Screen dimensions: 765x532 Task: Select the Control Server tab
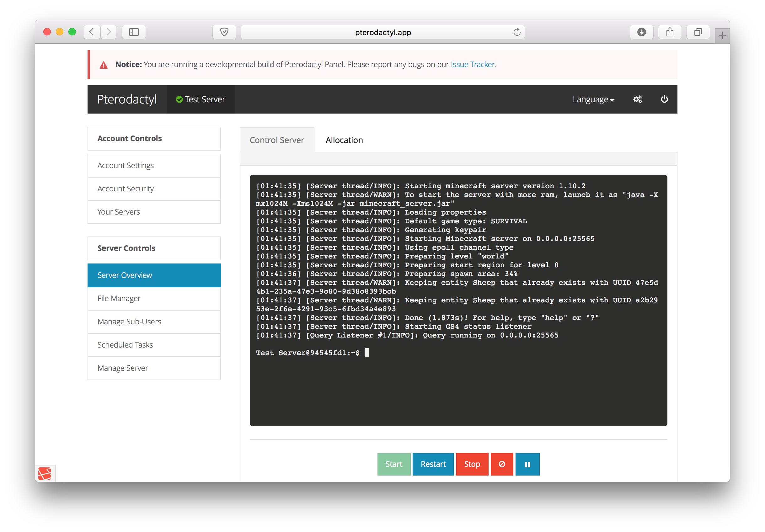coord(276,140)
